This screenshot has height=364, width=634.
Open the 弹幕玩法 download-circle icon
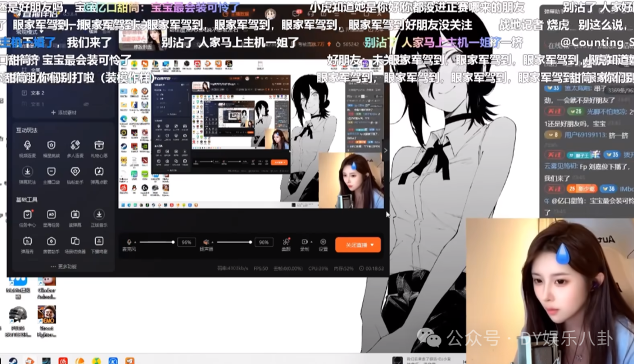click(x=27, y=171)
